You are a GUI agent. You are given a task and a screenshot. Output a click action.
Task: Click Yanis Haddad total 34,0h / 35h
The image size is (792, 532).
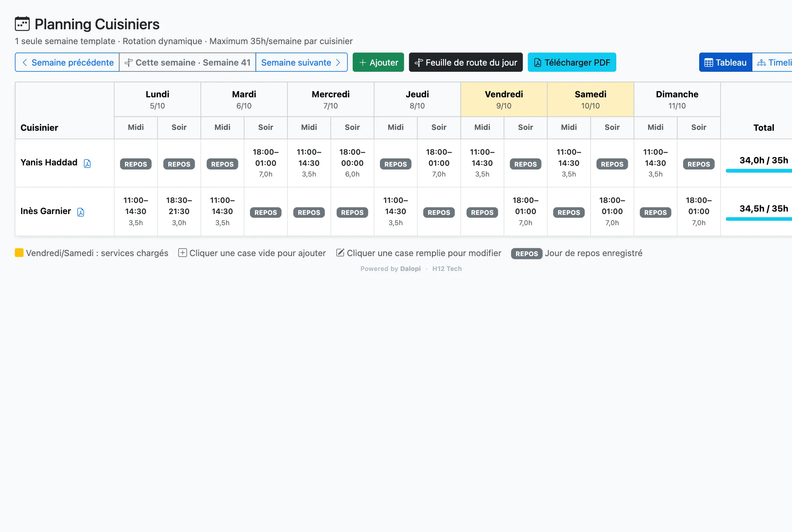point(764,160)
